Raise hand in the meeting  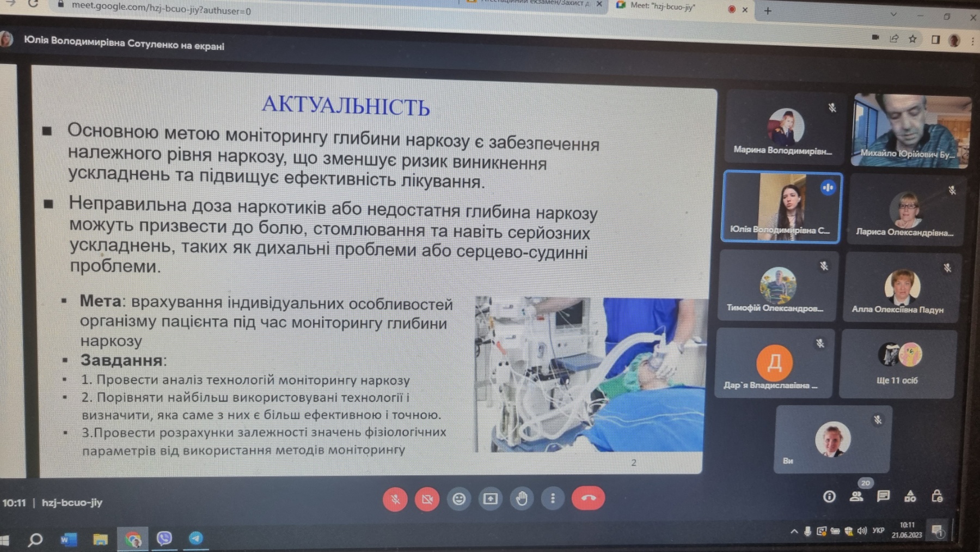522,499
